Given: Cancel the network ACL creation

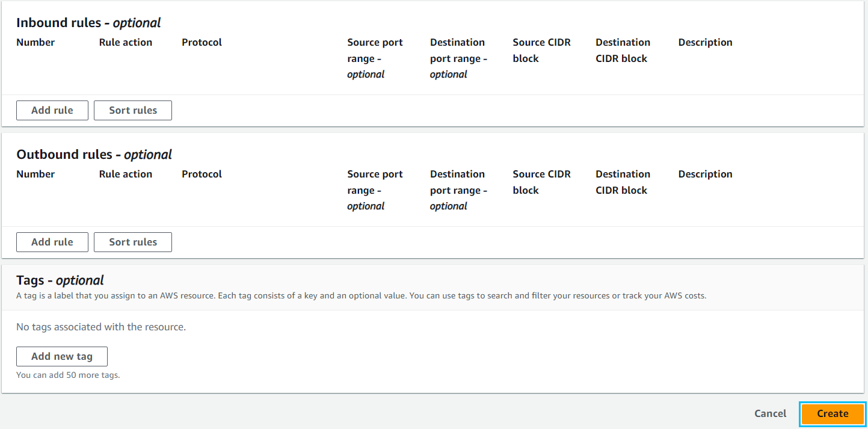Looking at the screenshot, I should (771, 413).
